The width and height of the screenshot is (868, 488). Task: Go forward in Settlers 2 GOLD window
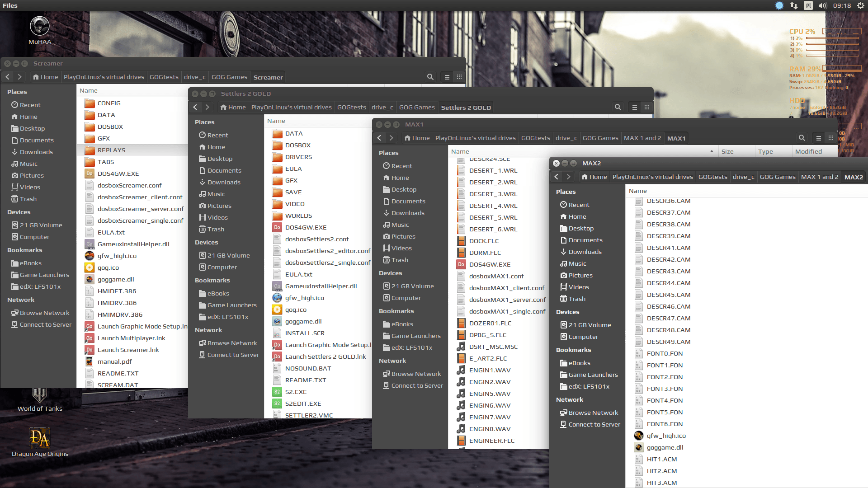point(208,107)
